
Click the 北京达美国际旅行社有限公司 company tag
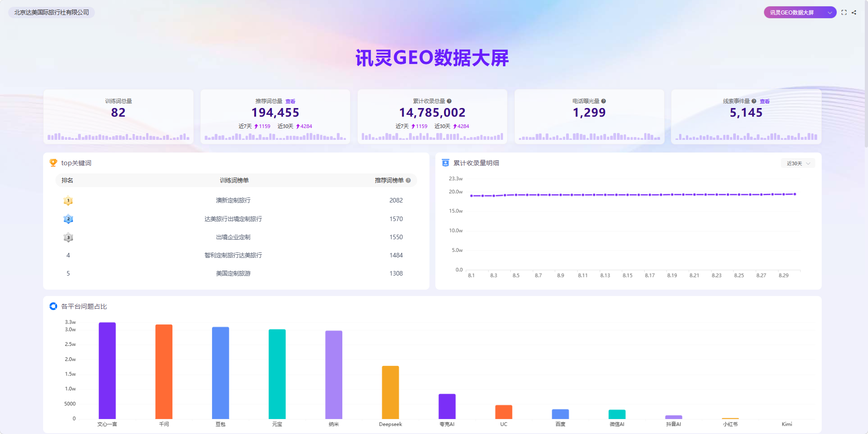(x=51, y=12)
